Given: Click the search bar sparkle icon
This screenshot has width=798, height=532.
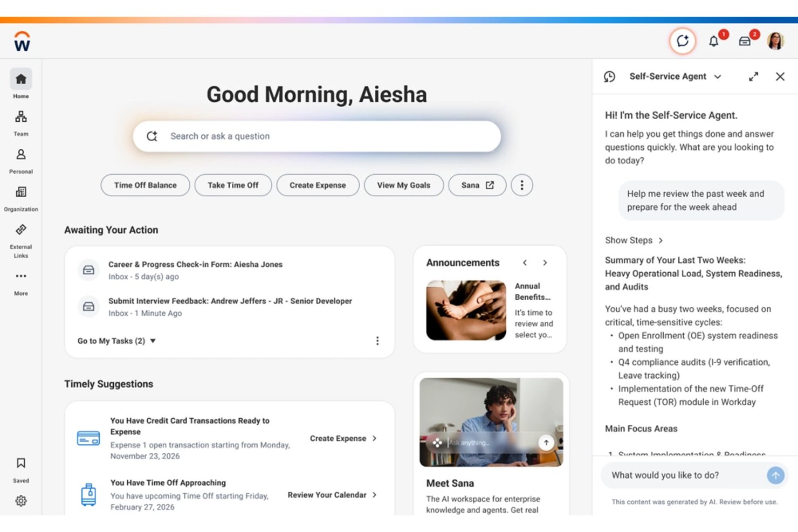Looking at the screenshot, I should [x=152, y=136].
